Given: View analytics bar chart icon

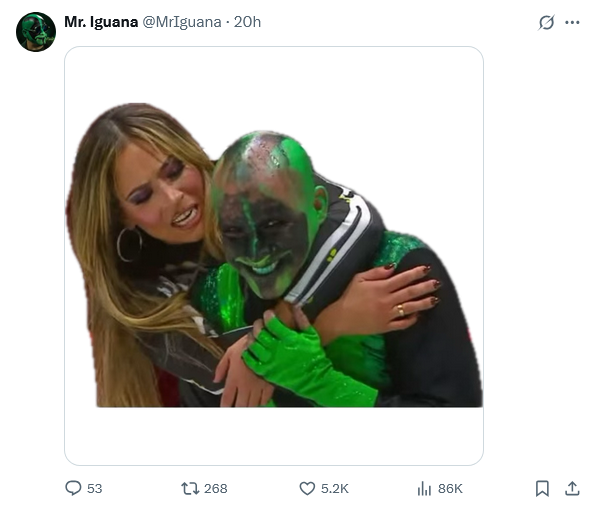Looking at the screenshot, I should pos(424,488).
